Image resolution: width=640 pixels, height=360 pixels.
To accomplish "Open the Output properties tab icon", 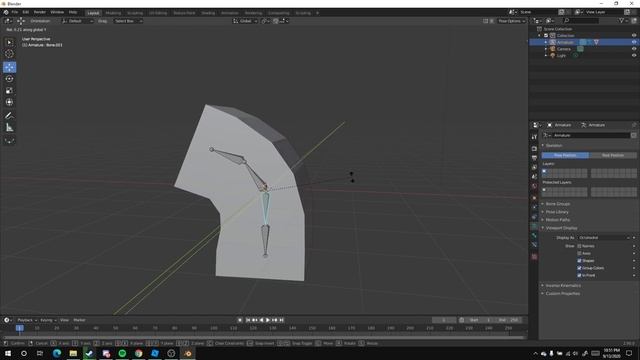I will tap(534, 158).
